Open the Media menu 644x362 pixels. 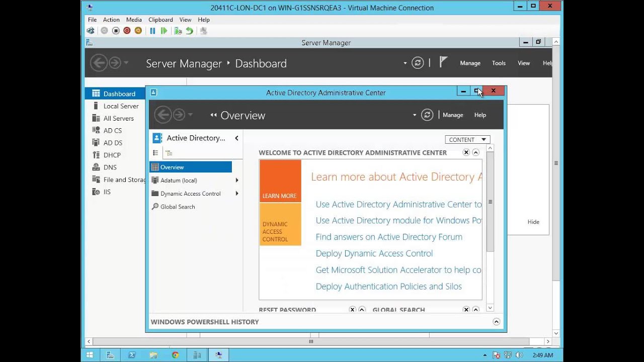(x=134, y=20)
